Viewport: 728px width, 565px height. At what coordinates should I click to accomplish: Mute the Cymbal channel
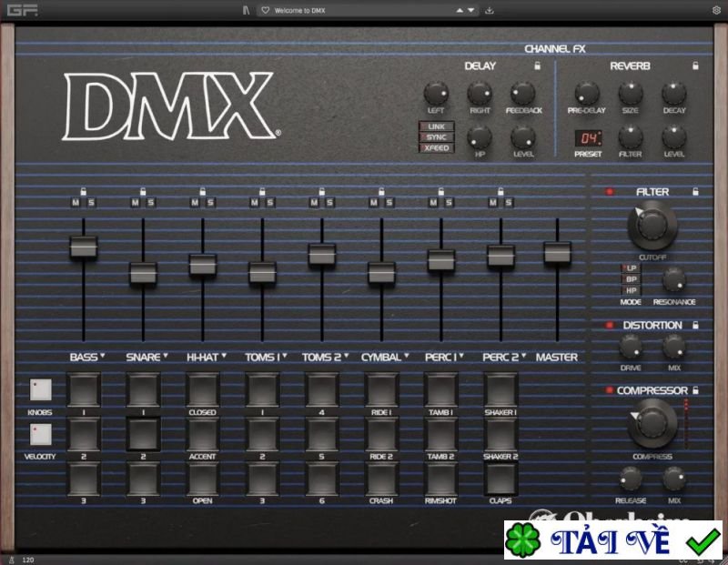[373, 202]
